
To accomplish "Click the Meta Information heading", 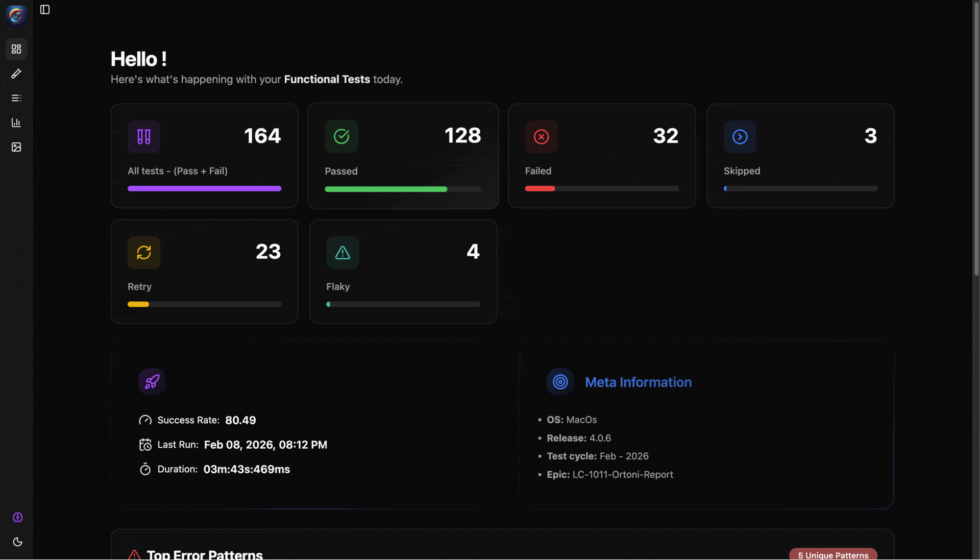I will [x=638, y=382].
